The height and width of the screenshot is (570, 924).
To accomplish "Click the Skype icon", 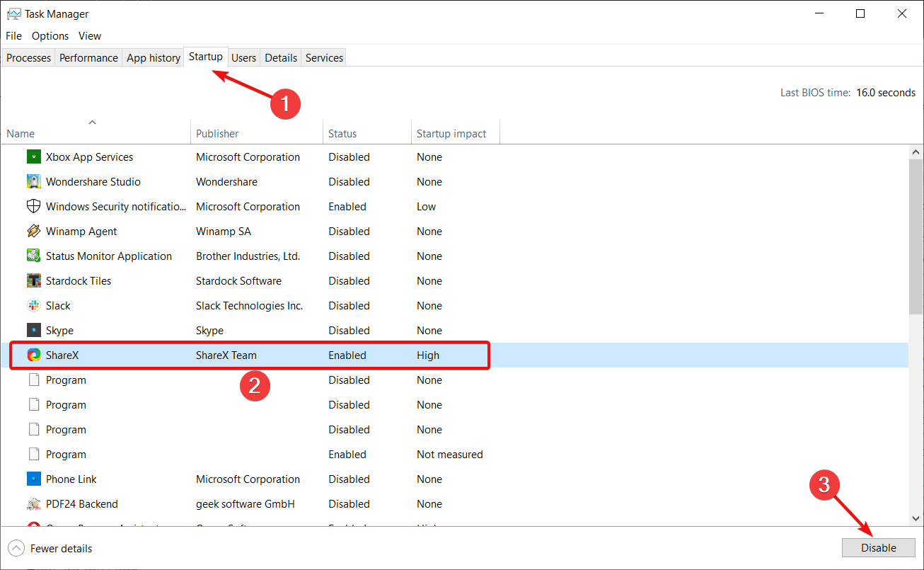I will [x=34, y=331].
